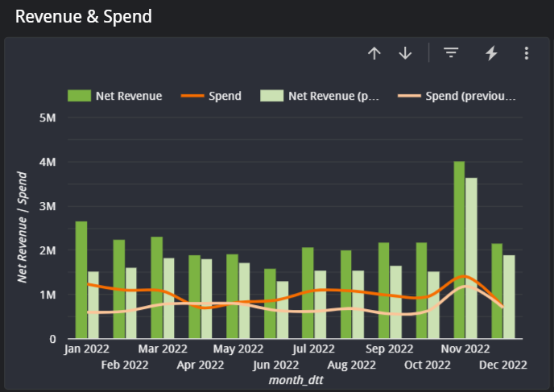
Task: Open the chart filter icon
Action: [x=451, y=53]
